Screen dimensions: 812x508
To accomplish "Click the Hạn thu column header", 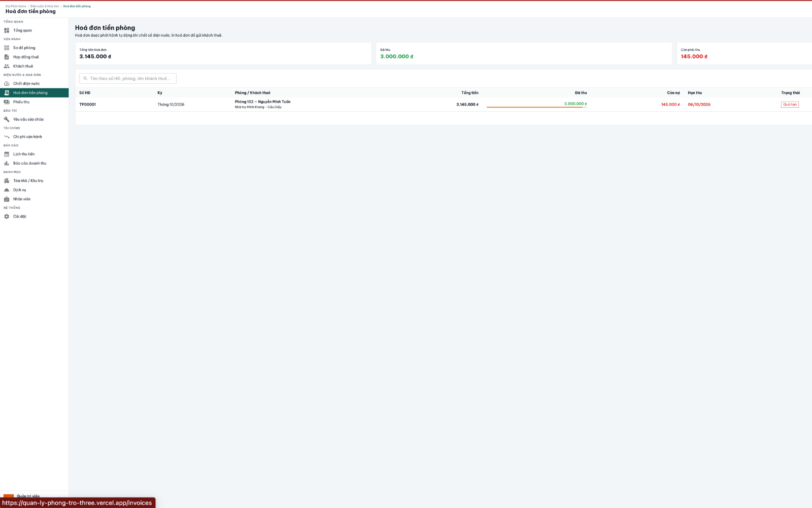I will (695, 93).
